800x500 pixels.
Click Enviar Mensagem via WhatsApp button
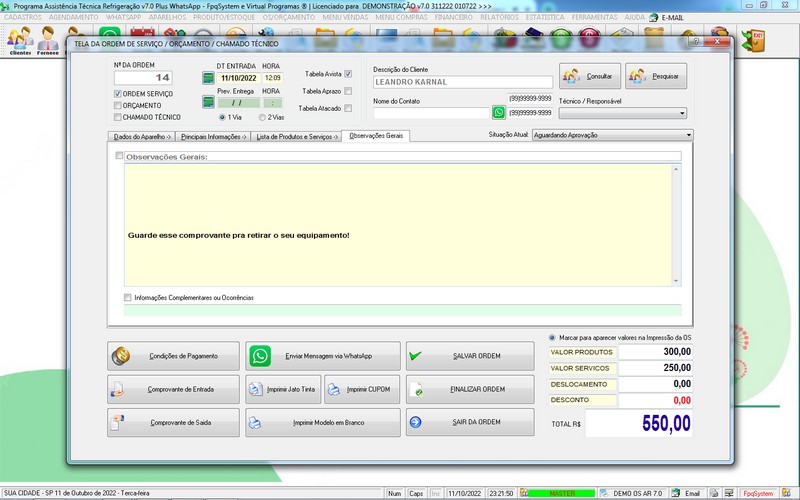pos(323,356)
